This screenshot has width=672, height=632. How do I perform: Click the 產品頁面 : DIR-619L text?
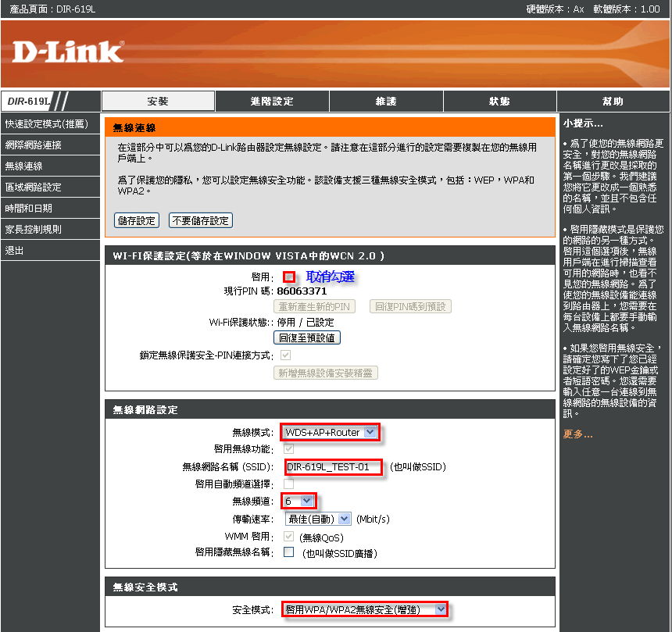pos(52,9)
